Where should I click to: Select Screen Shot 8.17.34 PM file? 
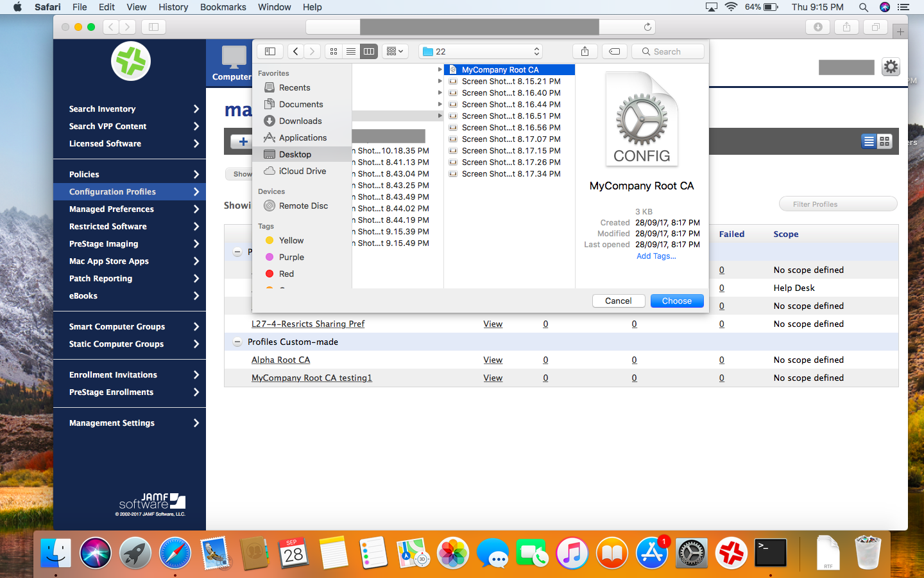(509, 173)
